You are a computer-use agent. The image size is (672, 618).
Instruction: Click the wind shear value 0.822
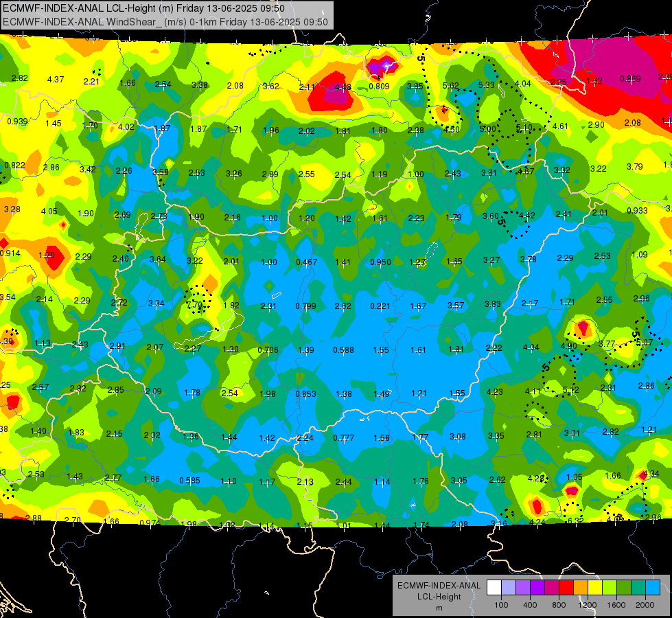click(x=15, y=165)
